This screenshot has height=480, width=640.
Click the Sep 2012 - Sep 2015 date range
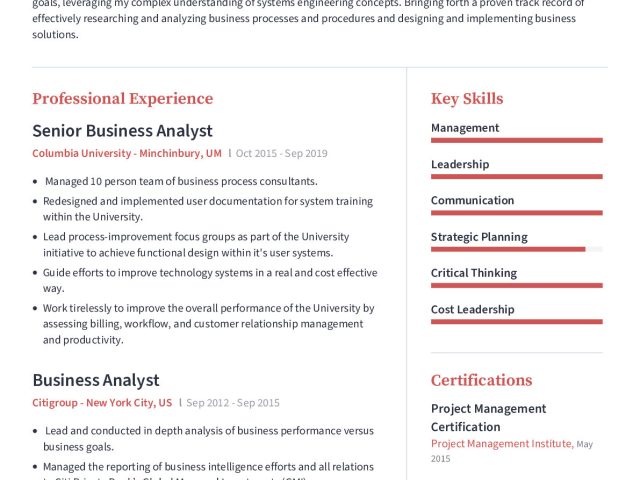[233, 403]
